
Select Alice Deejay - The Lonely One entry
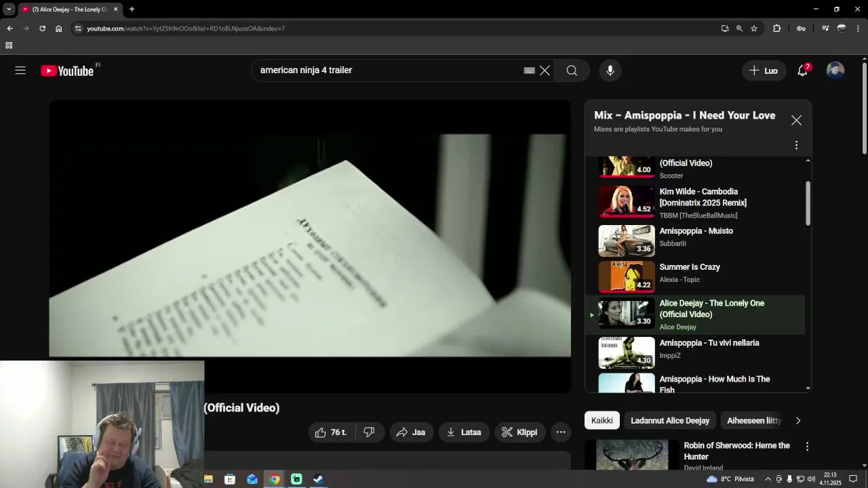tap(694, 314)
